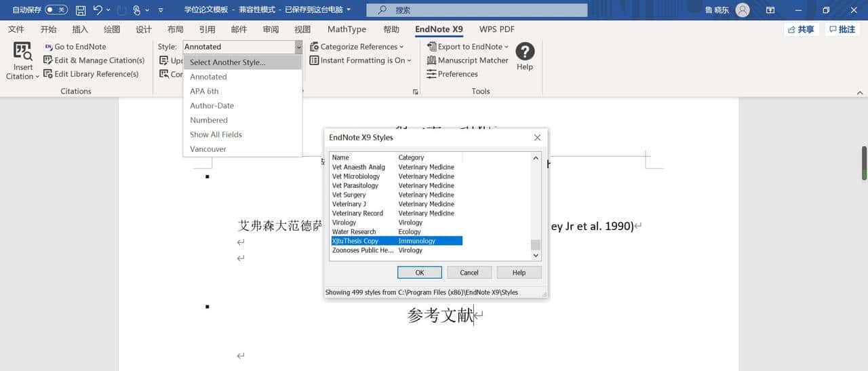
Task: Open the undo history dropdown arrow
Action: [x=108, y=10]
